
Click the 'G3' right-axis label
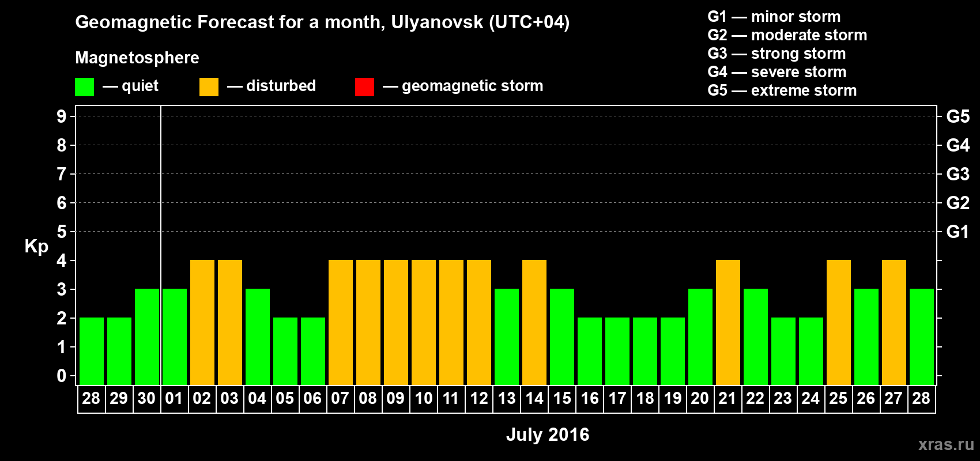[958, 174]
